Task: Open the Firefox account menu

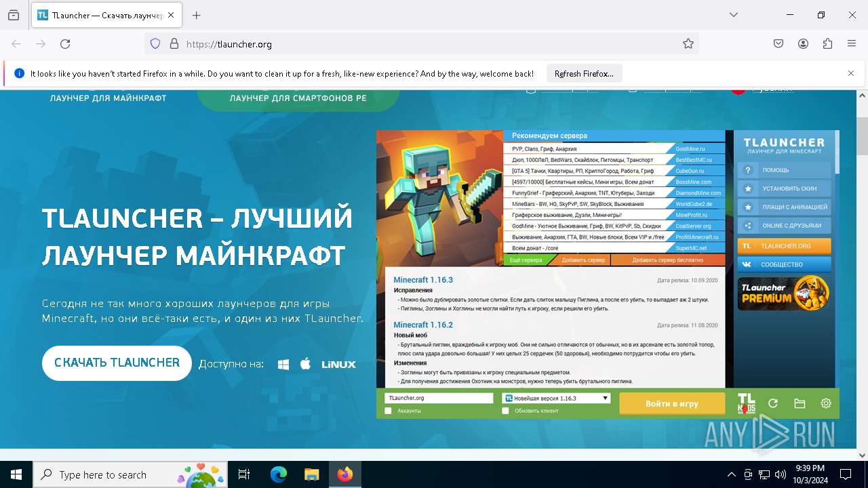Action: [x=803, y=44]
